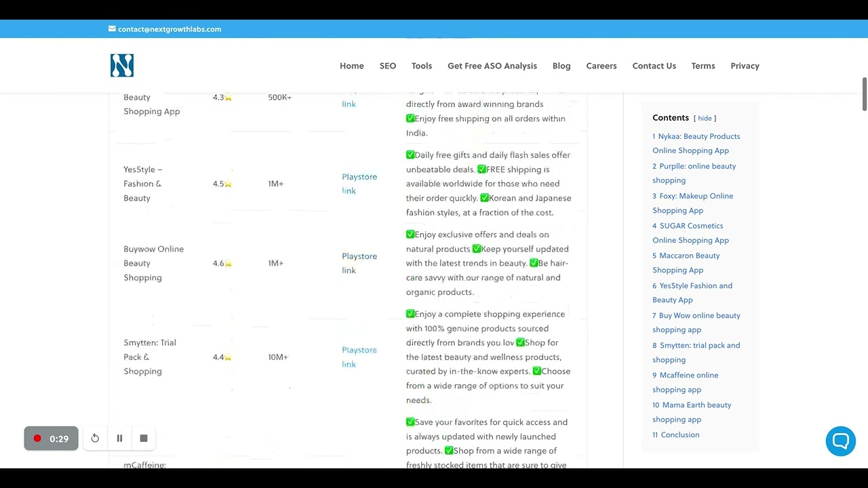Open the Home menu item
Screen dimensions: 868x488
point(352,66)
